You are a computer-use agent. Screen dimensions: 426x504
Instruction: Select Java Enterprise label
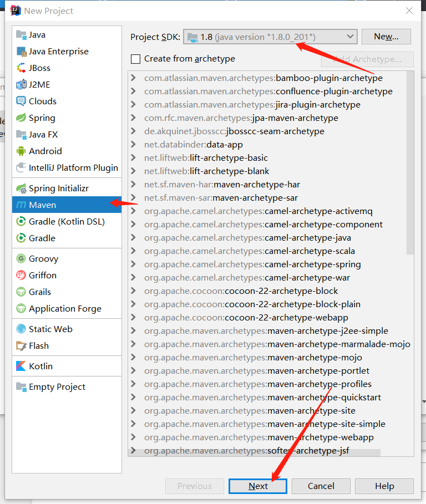[x=58, y=52]
